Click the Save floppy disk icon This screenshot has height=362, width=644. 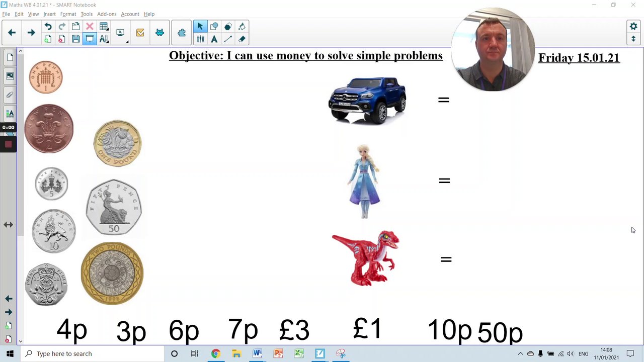[x=75, y=39]
